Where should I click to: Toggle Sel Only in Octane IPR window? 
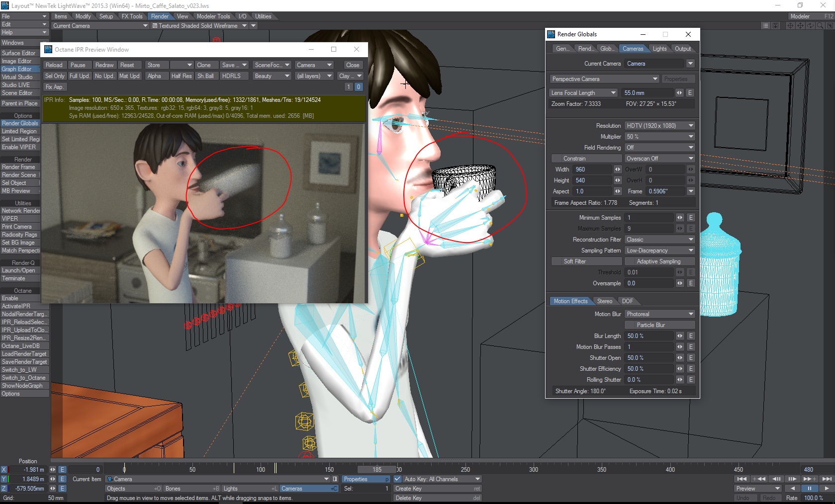(55, 76)
